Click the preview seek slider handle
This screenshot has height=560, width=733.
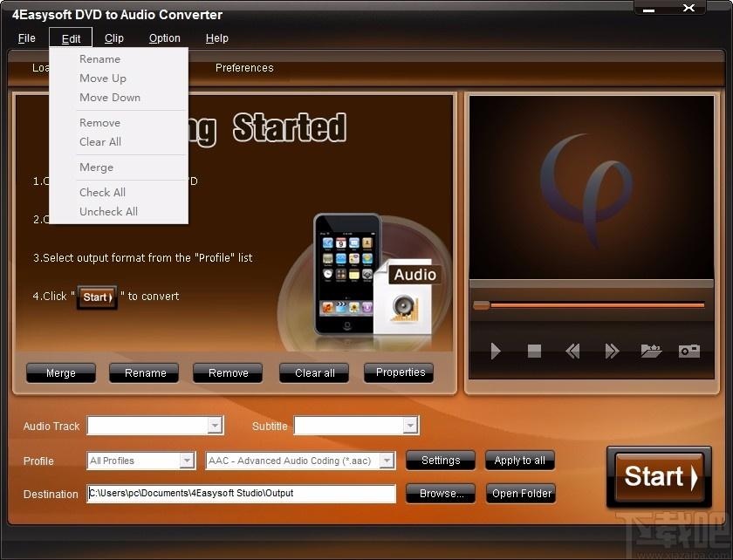(x=482, y=305)
